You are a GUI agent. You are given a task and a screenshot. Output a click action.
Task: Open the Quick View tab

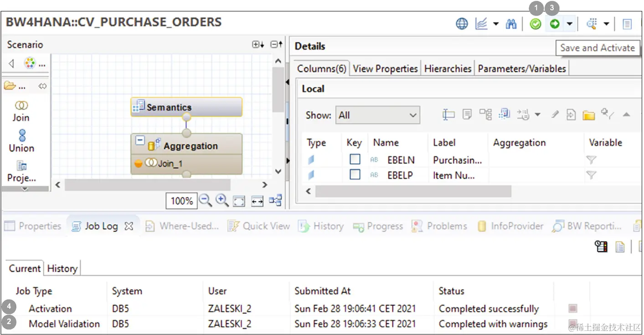point(259,226)
